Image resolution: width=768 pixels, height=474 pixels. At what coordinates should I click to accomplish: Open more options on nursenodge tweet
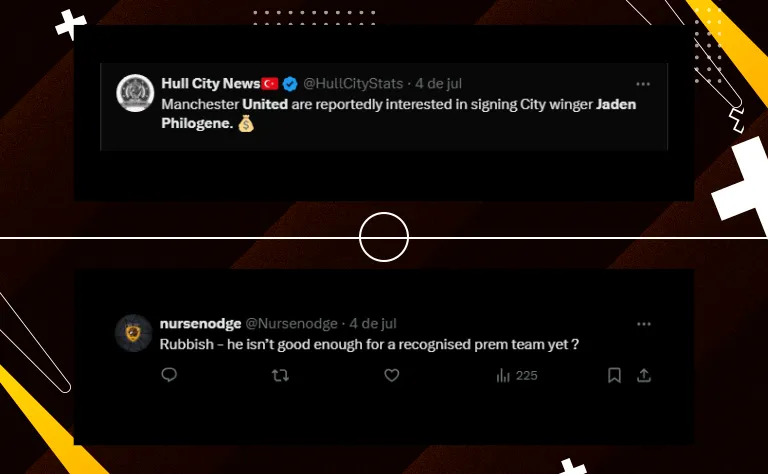[644, 324]
